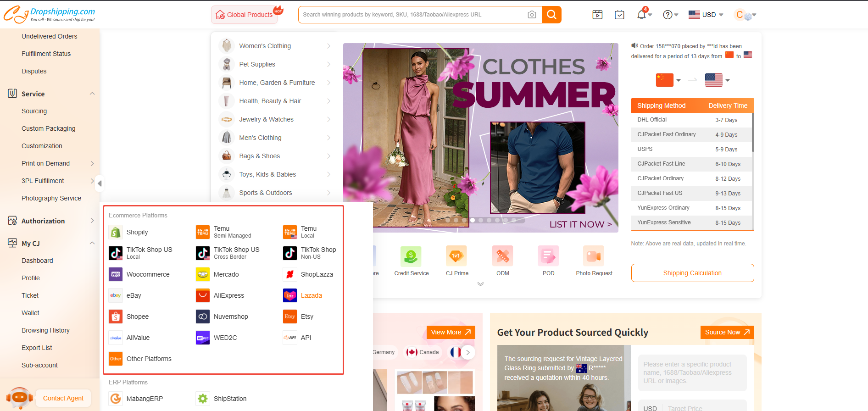Viewport: 868px width, 411px height.
Task: Open the China origin country dropdown
Action: point(668,80)
